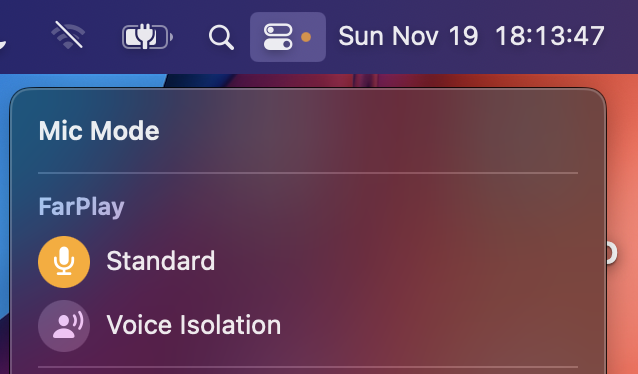Image resolution: width=638 pixels, height=374 pixels.
Task: Click the 18:13:47 clock in menu bar
Action: coord(550,36)
